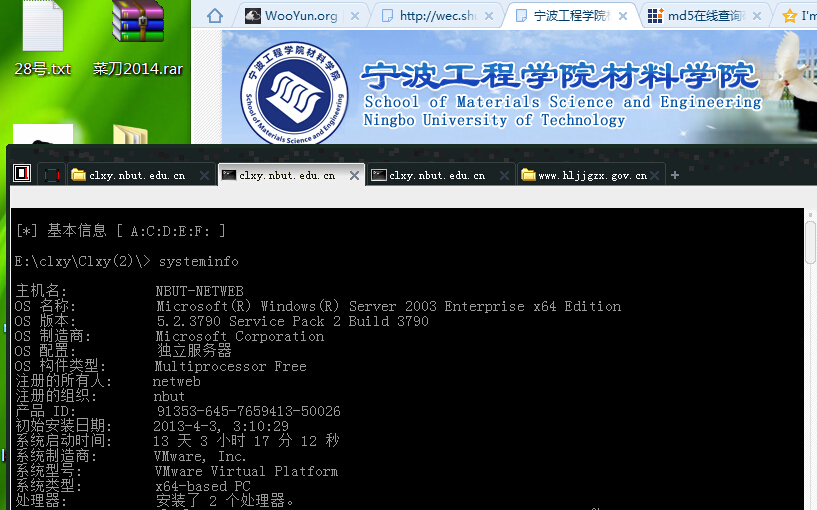Click the 基本信息 drive list header line

pos(120,231)
